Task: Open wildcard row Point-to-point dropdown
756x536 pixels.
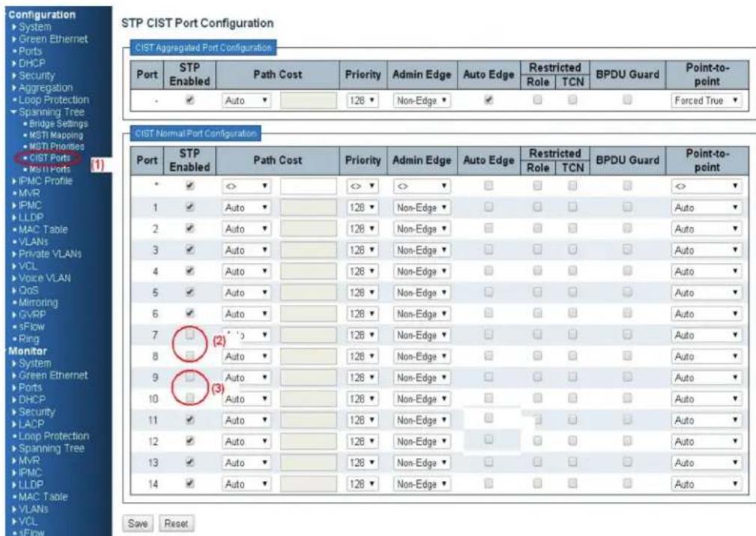Action: click(707, 186)
